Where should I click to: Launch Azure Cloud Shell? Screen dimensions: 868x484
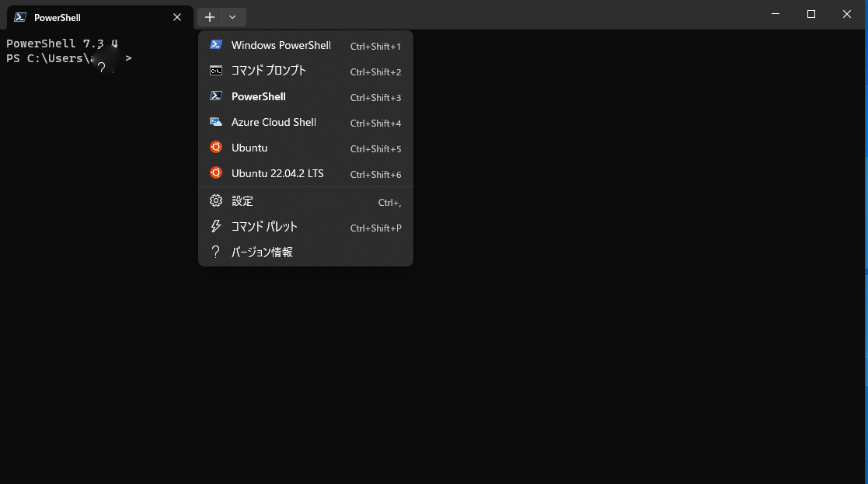305,122
